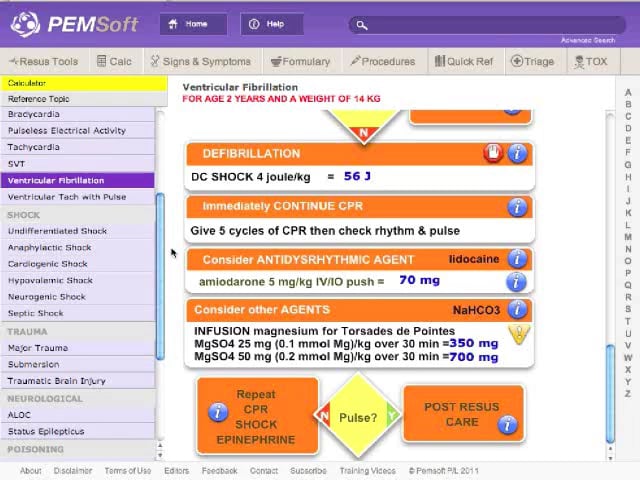Open Advanced Search
The height and width of the screenshot is (480, 640).
588,40
